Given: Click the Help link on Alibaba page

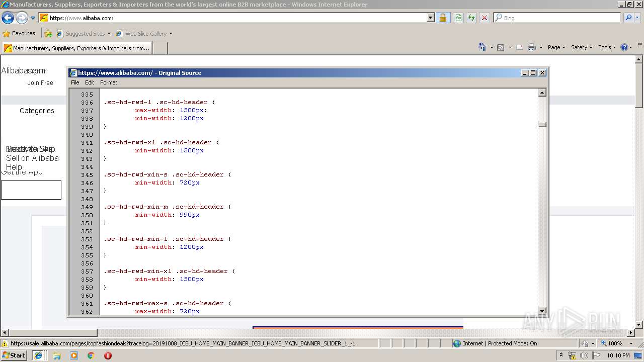Looking at the screenshot, I should pyautogui.click(x=14, y=167).
